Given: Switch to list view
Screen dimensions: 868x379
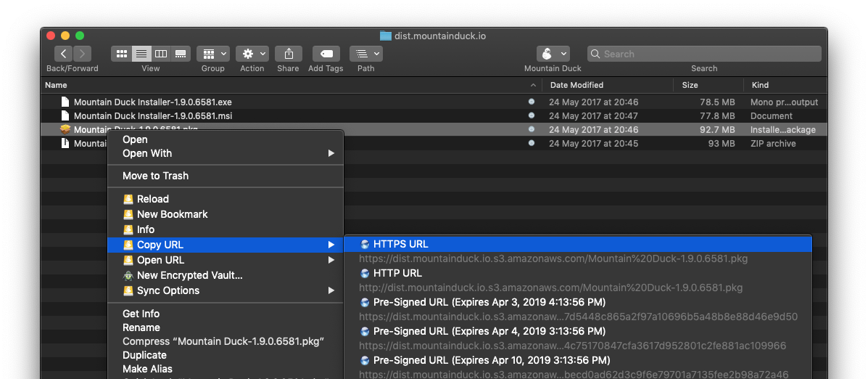Looking at the screenshot, I should 141,54.
